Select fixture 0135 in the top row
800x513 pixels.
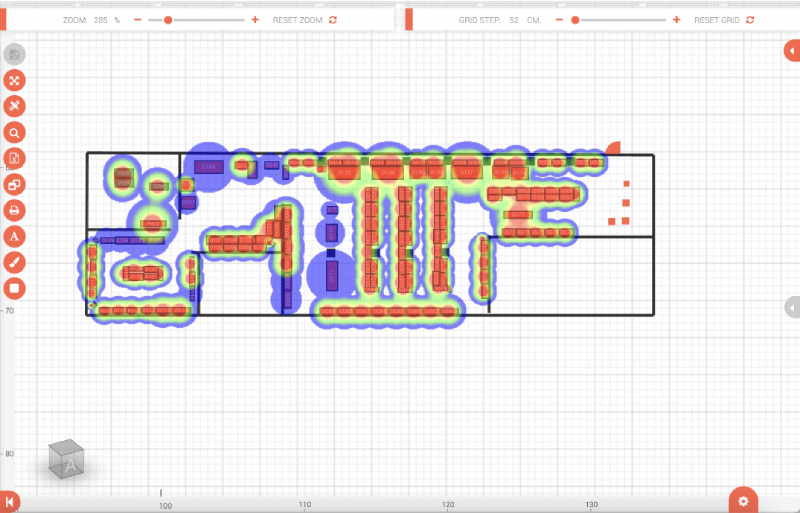[x=418, y=173]
